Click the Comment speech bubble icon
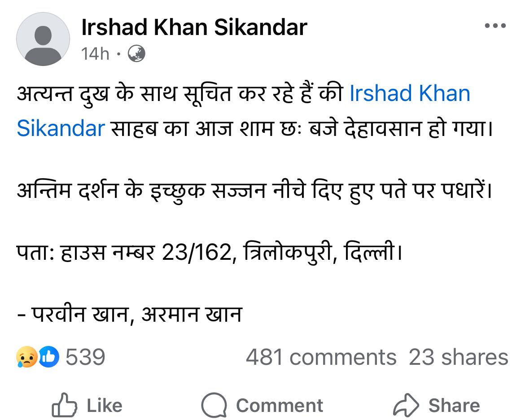The width and height of the screenshot is (525, 420). pos(214,404)
